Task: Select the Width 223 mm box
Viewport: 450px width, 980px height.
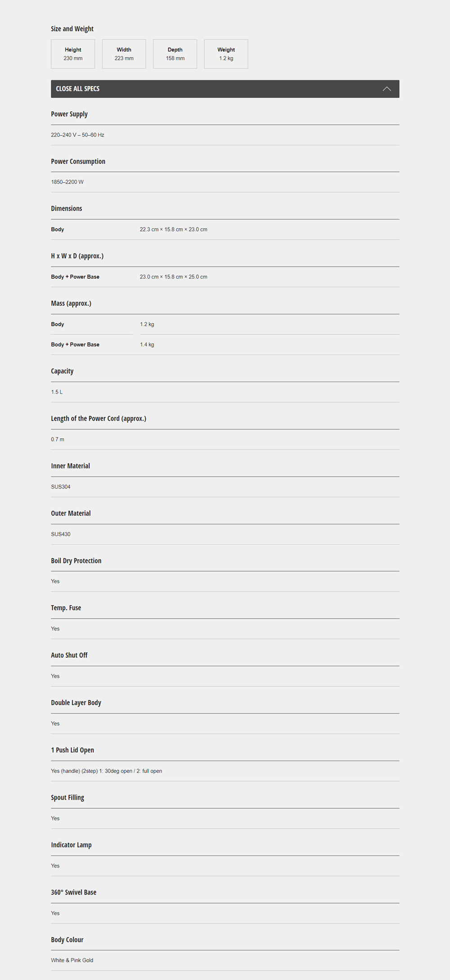Action: (124, 54)
